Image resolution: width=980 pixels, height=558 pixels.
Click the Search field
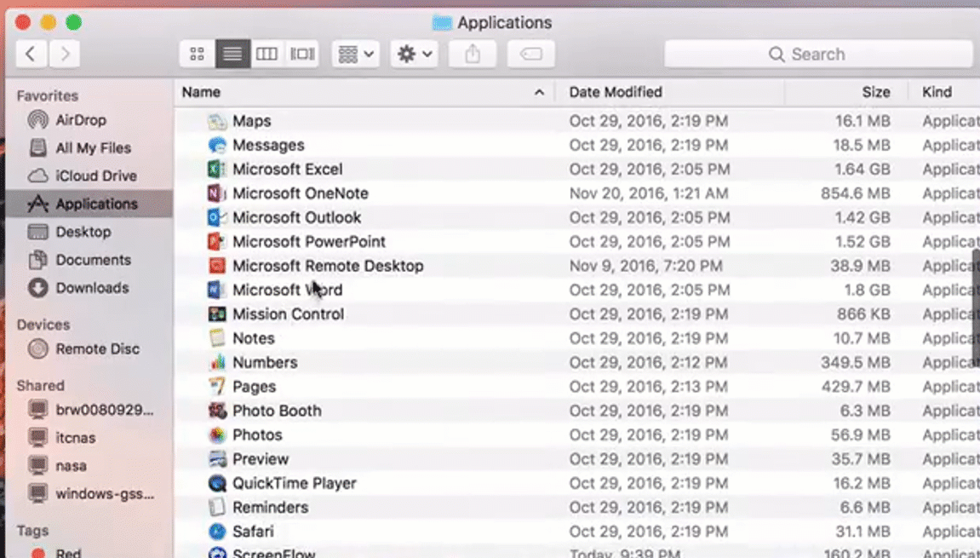818,55
